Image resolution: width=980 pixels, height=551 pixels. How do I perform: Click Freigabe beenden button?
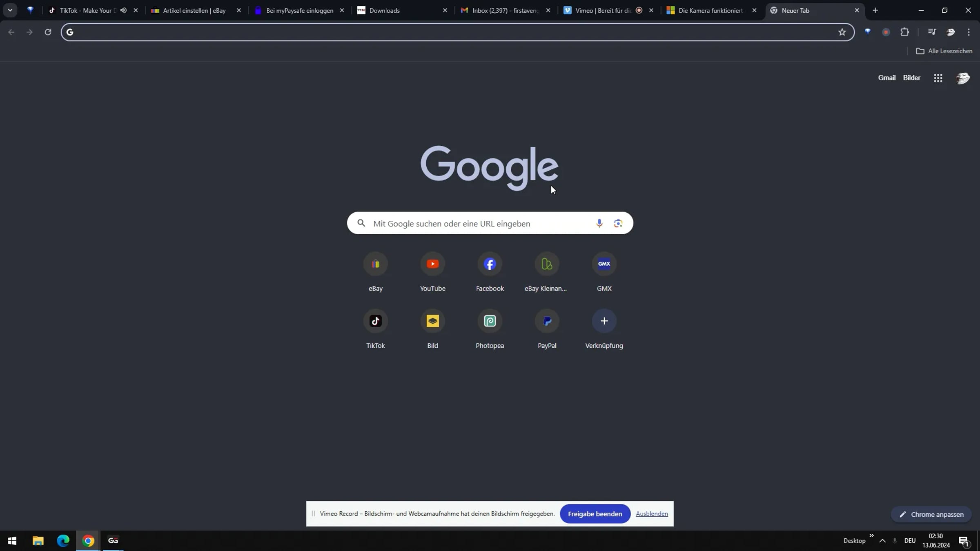tap(595, 514)
